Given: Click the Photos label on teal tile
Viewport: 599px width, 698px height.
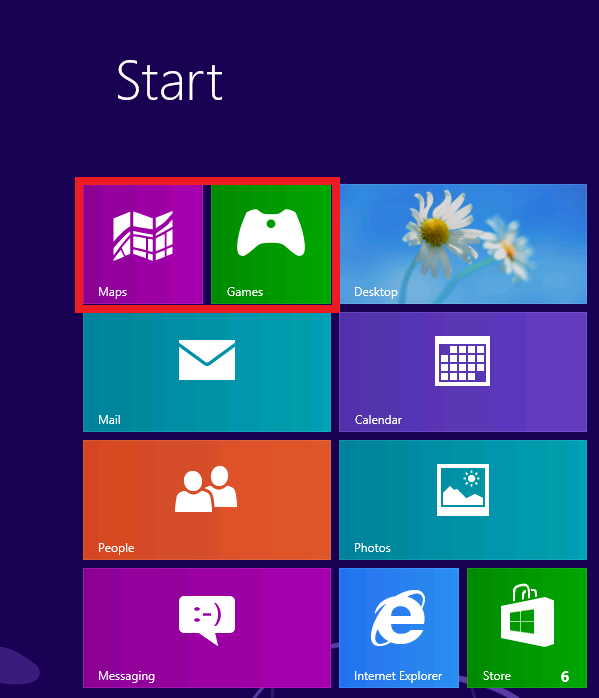Looking at the screenshot, I should pyautogui.click(x=372, y=548).
